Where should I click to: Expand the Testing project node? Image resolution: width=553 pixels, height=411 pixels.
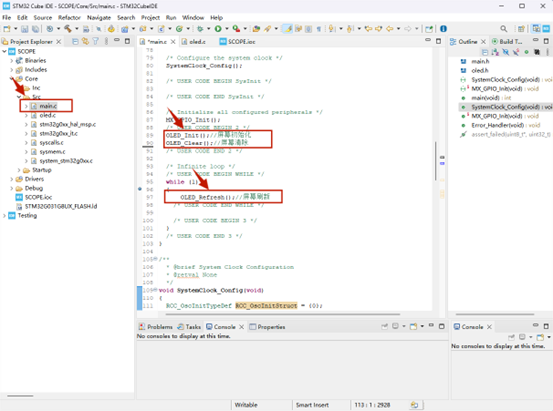point(4,216)
